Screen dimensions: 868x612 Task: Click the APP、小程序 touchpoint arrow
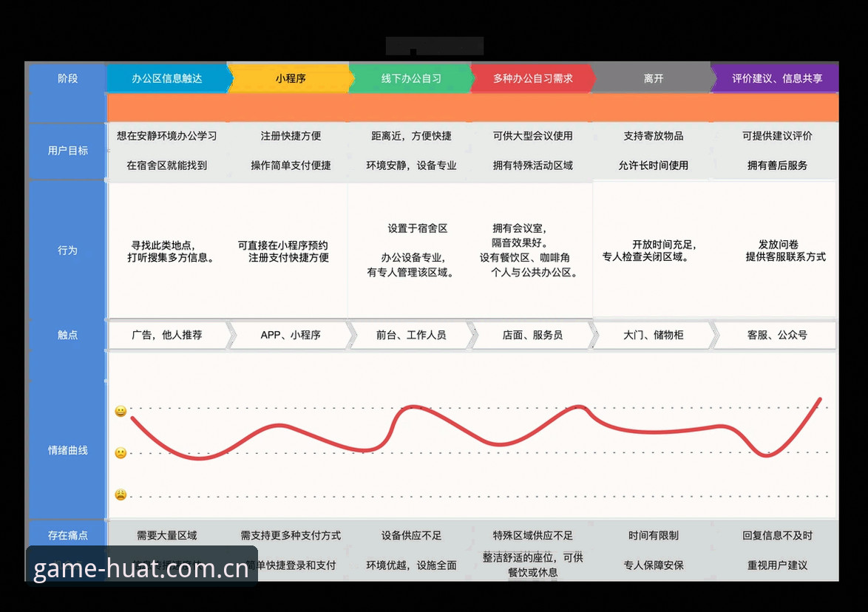[x=291, y=335]
